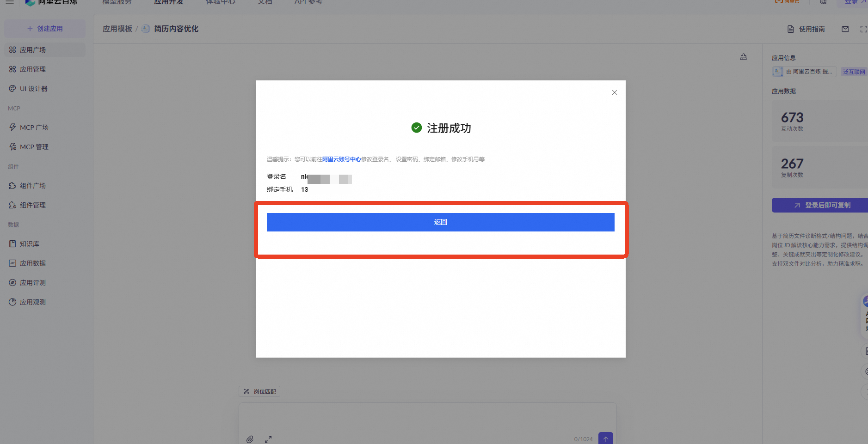Click the 由 阿里云百炼 提... provider label

(804, 72)
